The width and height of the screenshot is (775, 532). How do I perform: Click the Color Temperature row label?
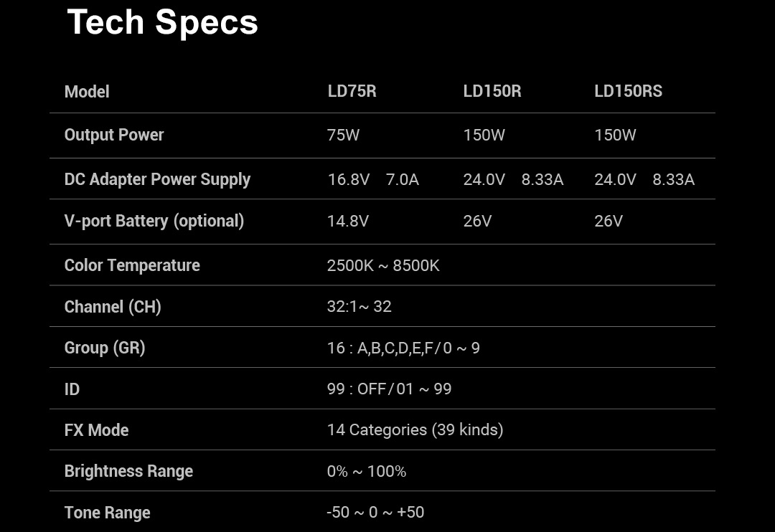coord(132,265)
